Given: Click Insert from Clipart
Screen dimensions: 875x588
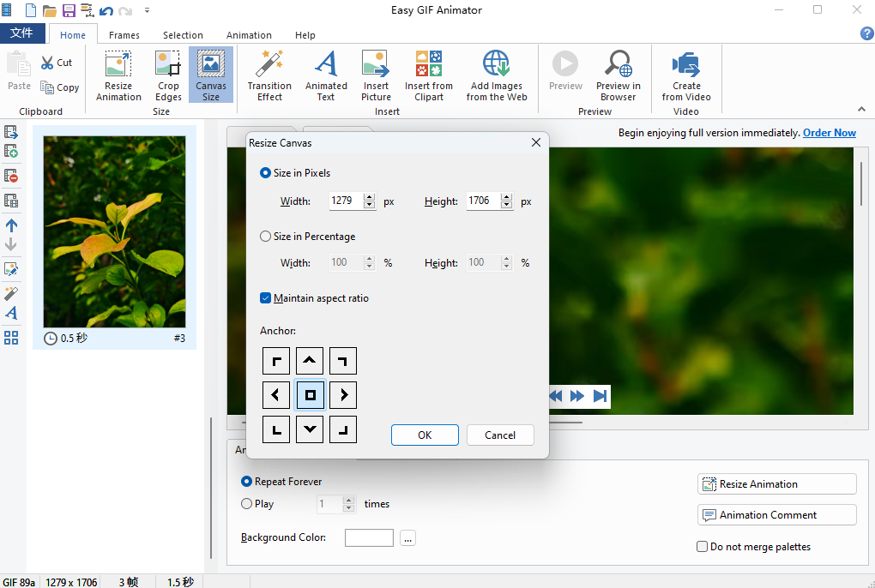Looking at the screenshot, I should click(x=428, y=75).
